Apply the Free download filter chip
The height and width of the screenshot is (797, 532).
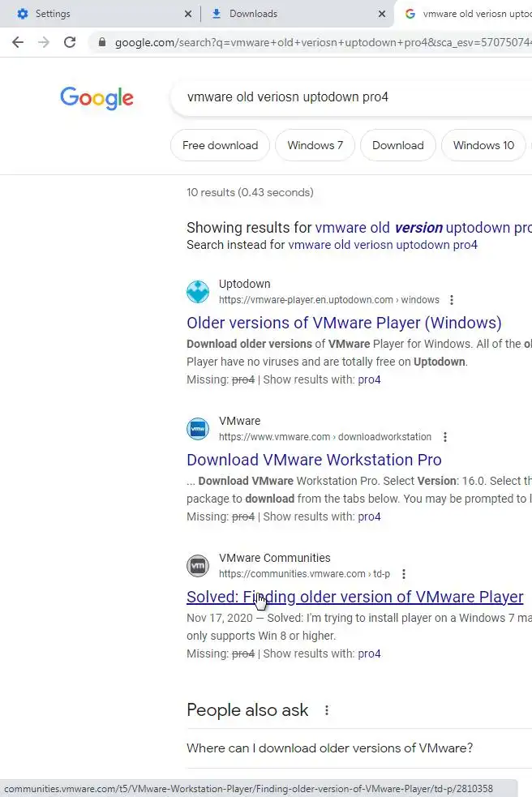click(221, 145)
